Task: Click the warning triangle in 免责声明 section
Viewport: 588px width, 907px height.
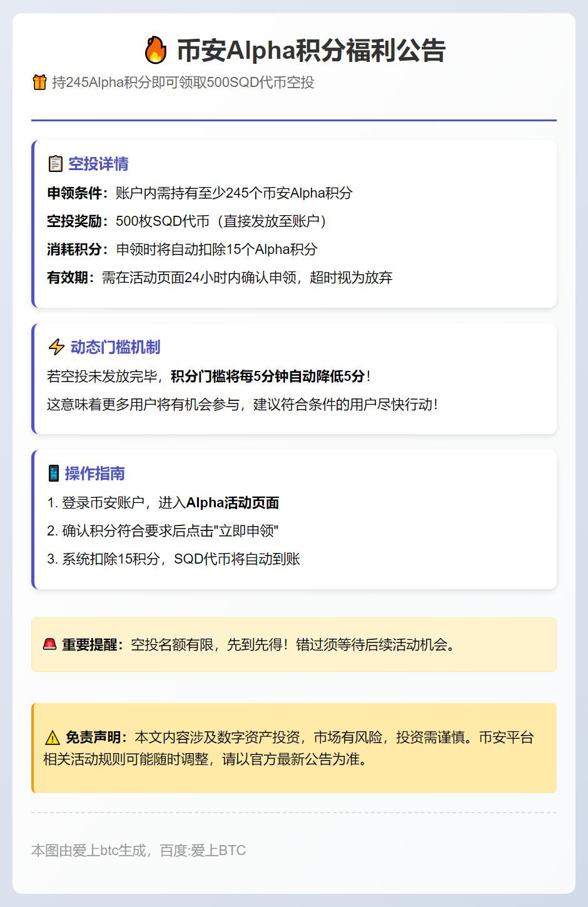Action: (x=52, y=737)
